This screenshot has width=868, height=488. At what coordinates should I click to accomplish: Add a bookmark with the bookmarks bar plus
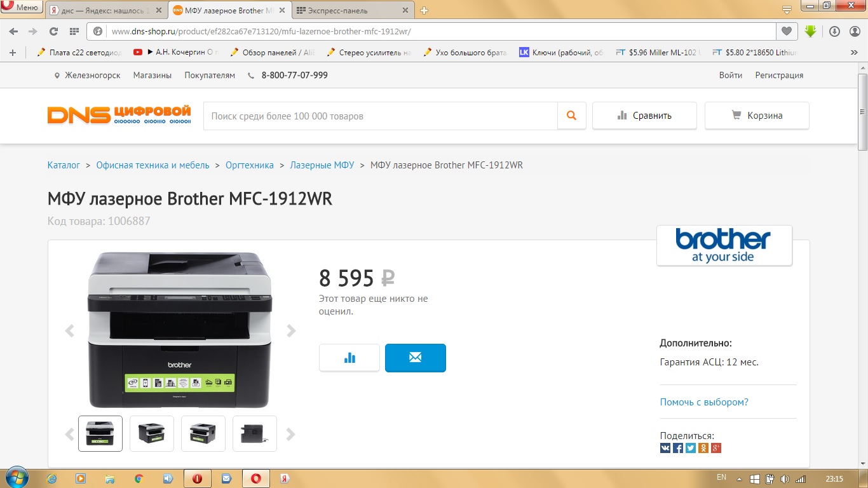coord(13,53)
